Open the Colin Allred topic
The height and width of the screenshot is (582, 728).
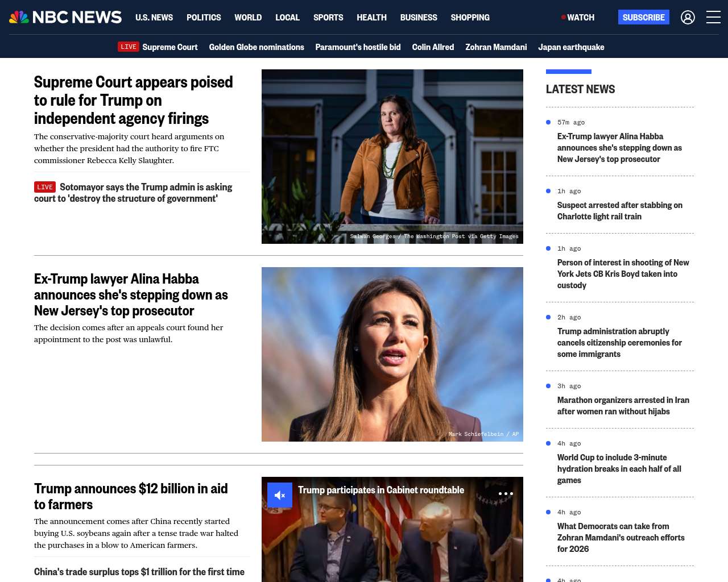(433, 47)
